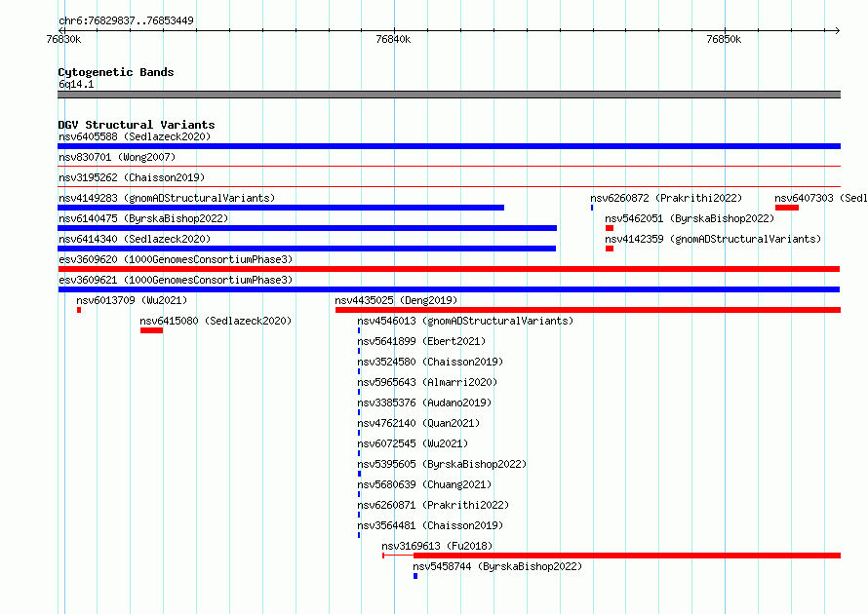Click the nsv4762140 (Quan2021) label
The height and width of the screenshot is (614, 868).
418,423
